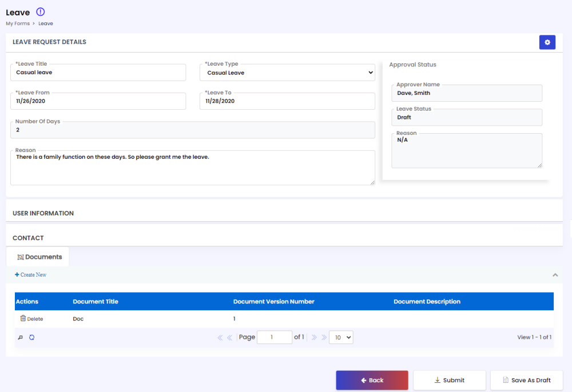The width and height of the screenshot is (572, 392).
Task: Go to the previous documents page
Action: pyautogui.click(x=230, y=338)
